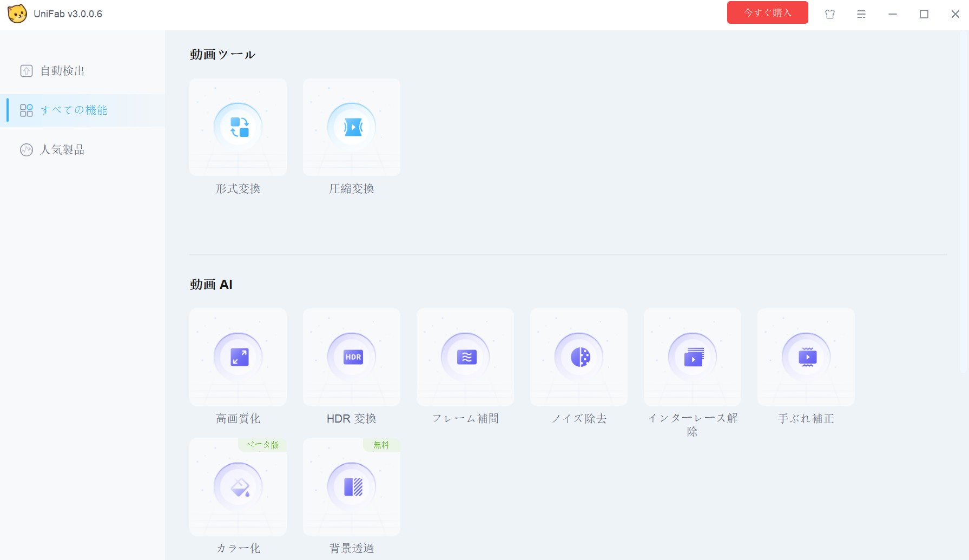The width and height of the screenshot is (969, 560).
Task: Open the 背景透過 background removal icon
Action: tap(352, 487)
